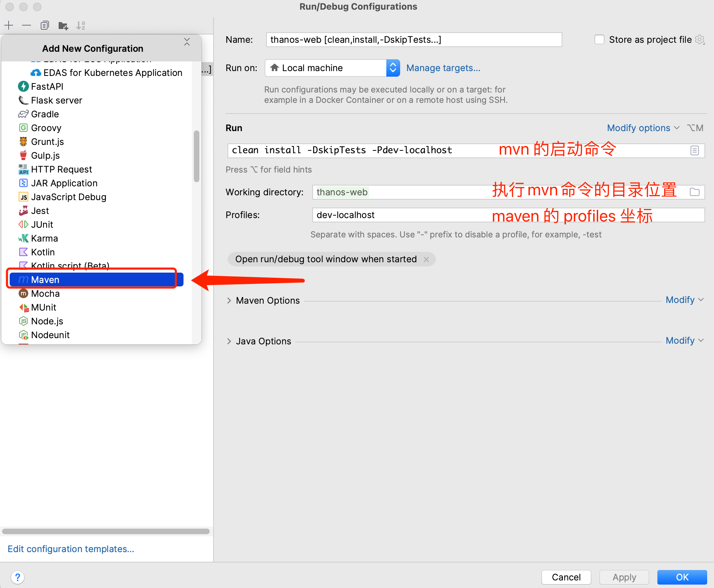The image size is (714, 588).
Task: Click the minus remove configuration icon
Action: pyautogui.click(x=27, y=26)
